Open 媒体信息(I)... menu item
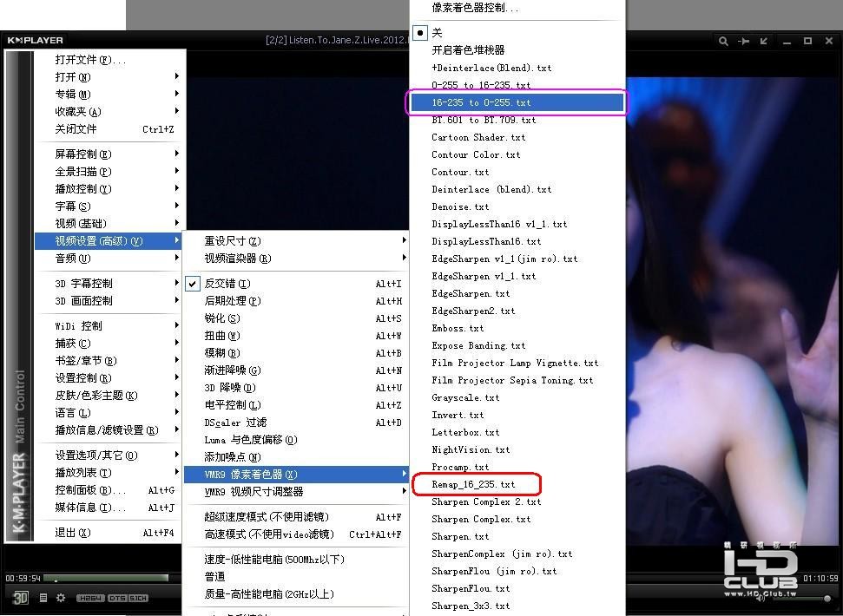The image size is (843, 616). coord(110,507)
